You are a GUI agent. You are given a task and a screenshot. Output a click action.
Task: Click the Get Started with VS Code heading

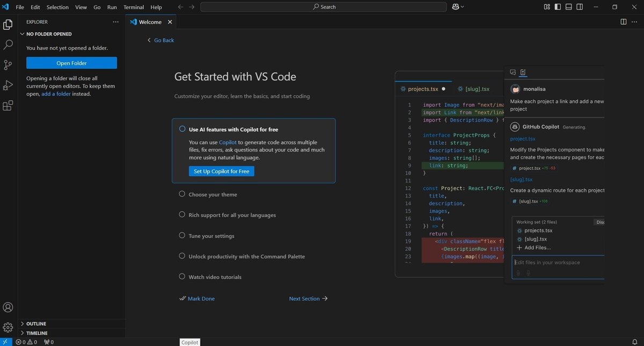point(235,77)
